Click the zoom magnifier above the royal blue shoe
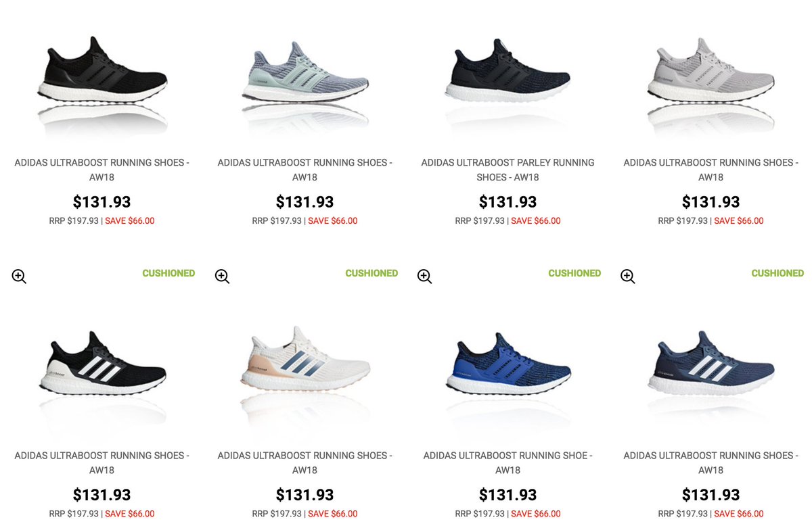 coord(425,276)
